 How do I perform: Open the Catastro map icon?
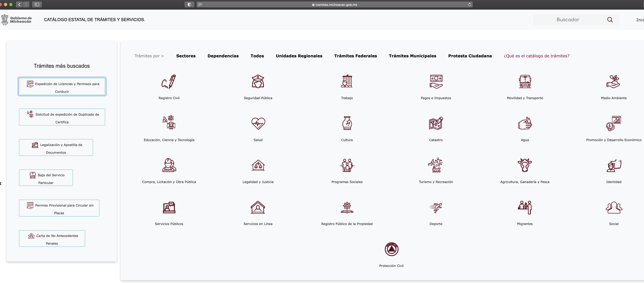(x=436, y=123)
